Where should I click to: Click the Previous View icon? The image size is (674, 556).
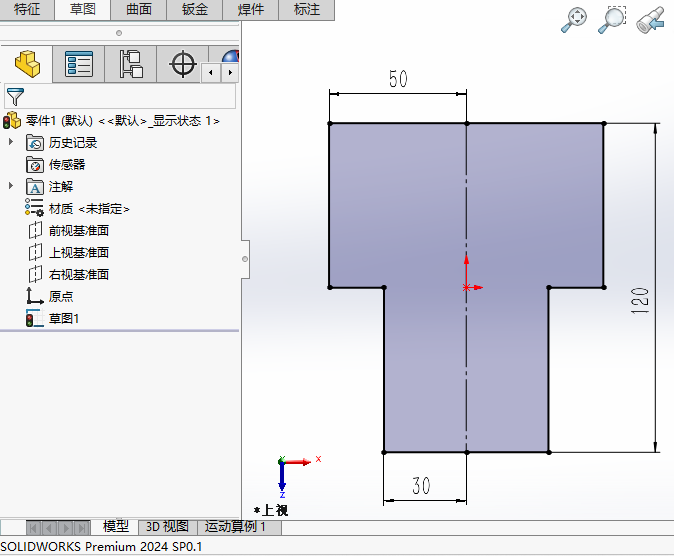tap(650, 20)
